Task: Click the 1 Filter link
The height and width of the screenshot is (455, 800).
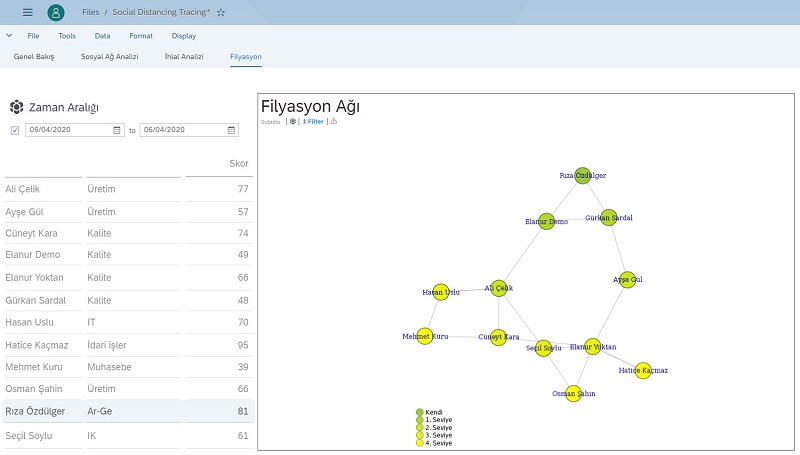Action: [x=313, y=121]
